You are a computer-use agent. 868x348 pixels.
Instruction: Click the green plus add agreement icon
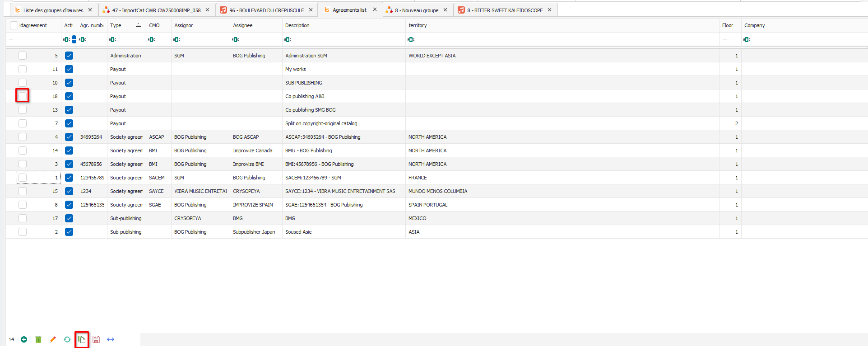pos(24,339)
